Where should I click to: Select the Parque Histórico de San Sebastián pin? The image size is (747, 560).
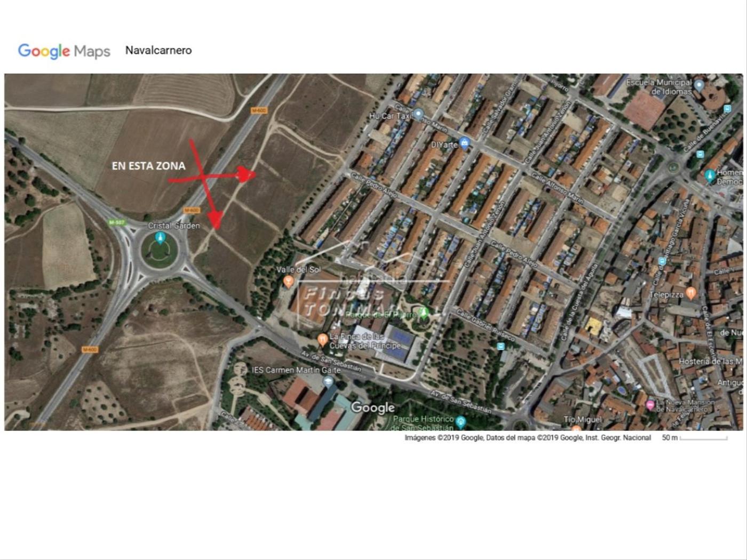461,422
